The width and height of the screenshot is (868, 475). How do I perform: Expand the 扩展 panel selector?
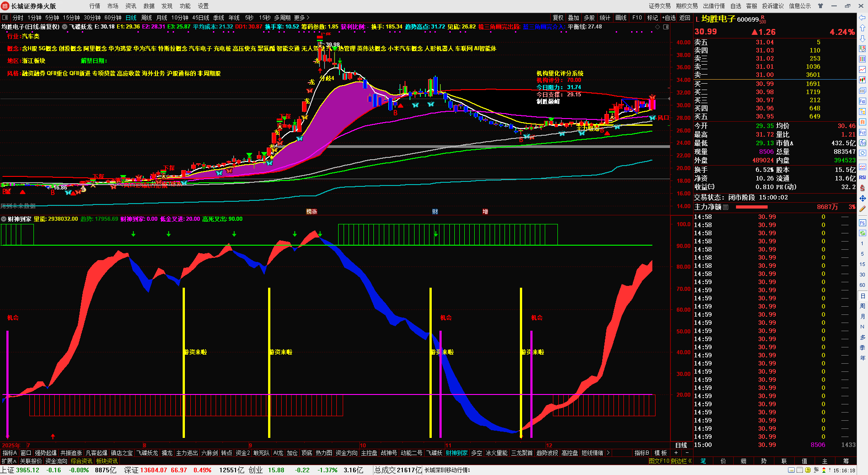point(9,461)
